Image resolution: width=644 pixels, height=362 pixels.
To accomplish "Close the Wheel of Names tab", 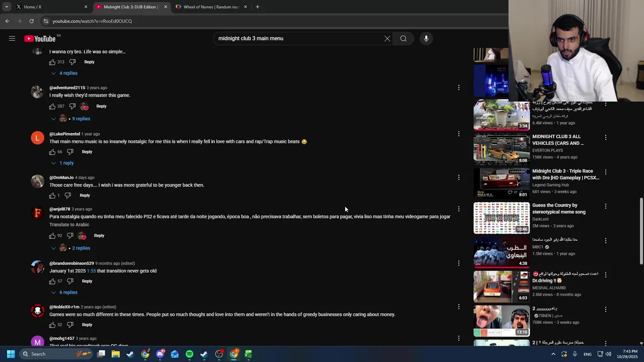I will coord(246,7).
